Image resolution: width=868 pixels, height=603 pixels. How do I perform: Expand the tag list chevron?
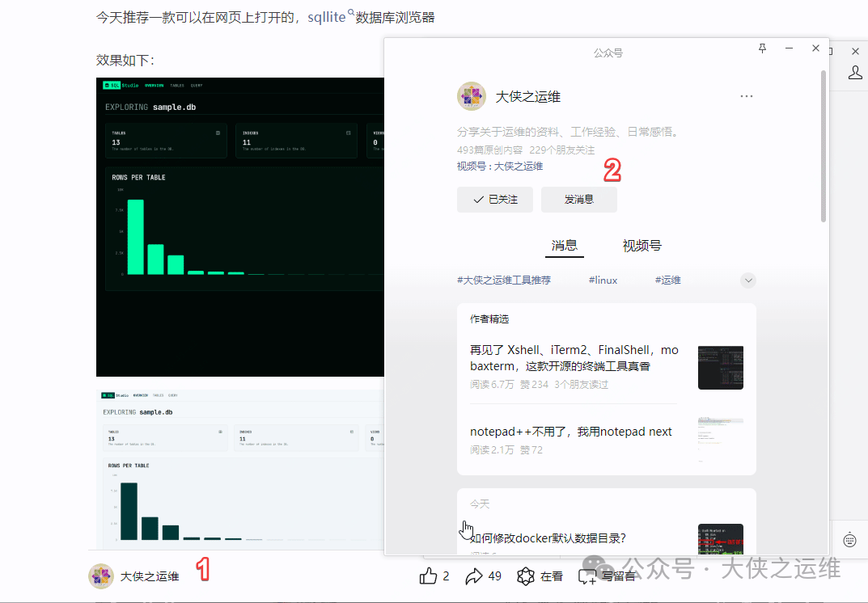pos(748,280)
